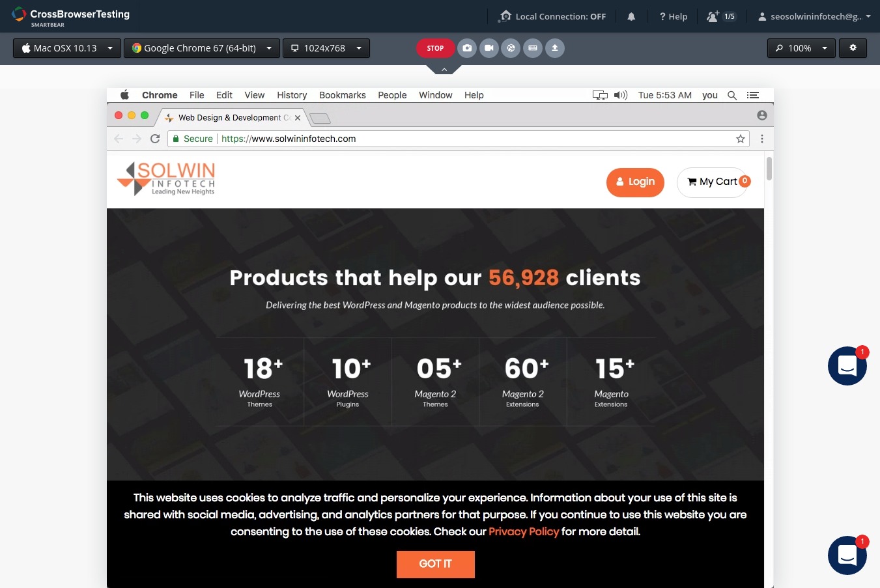The height and width of the screenshot is (588, 880).
Task: Click the 15+ Magento Extensions stat
Action: point(611,382)
